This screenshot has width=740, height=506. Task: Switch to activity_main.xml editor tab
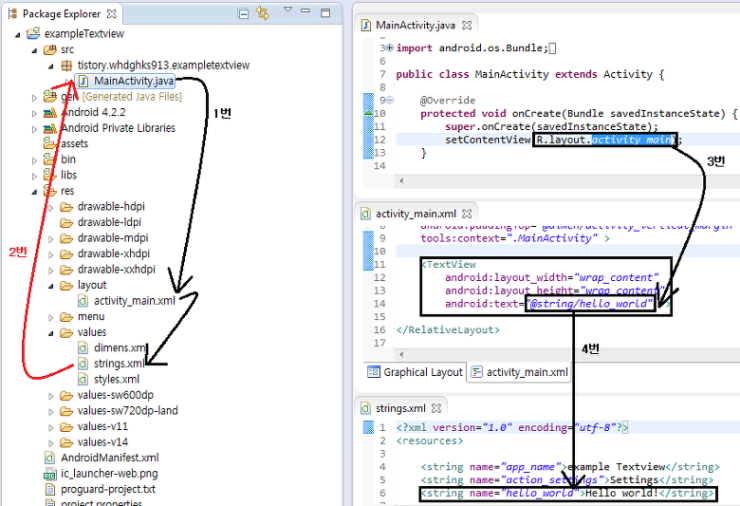tap(416, 214)
